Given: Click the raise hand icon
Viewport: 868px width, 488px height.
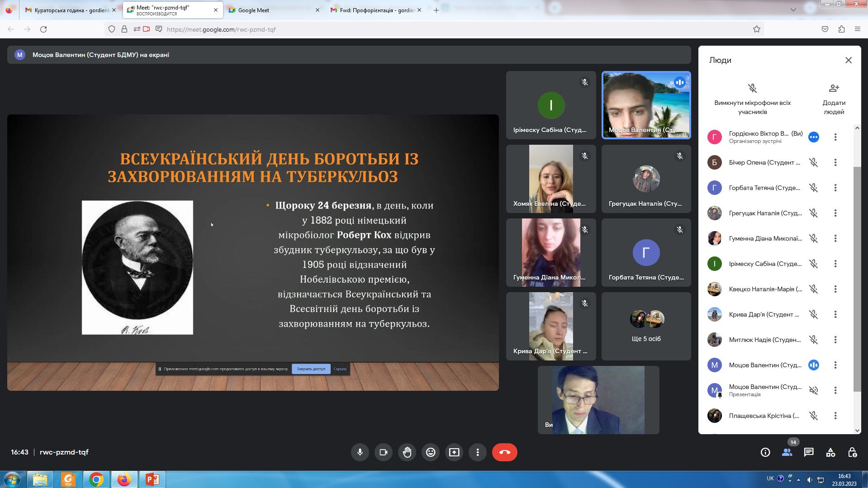Looking at the screenshot, I should coord(407,452).
